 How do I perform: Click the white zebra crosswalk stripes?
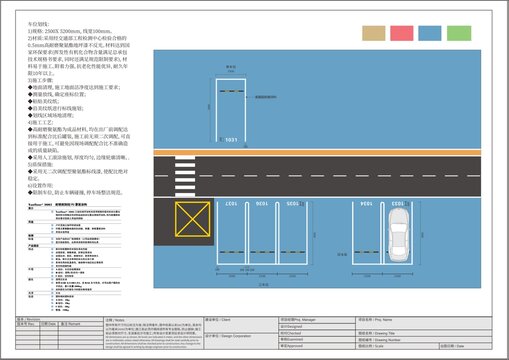(185, 176)
